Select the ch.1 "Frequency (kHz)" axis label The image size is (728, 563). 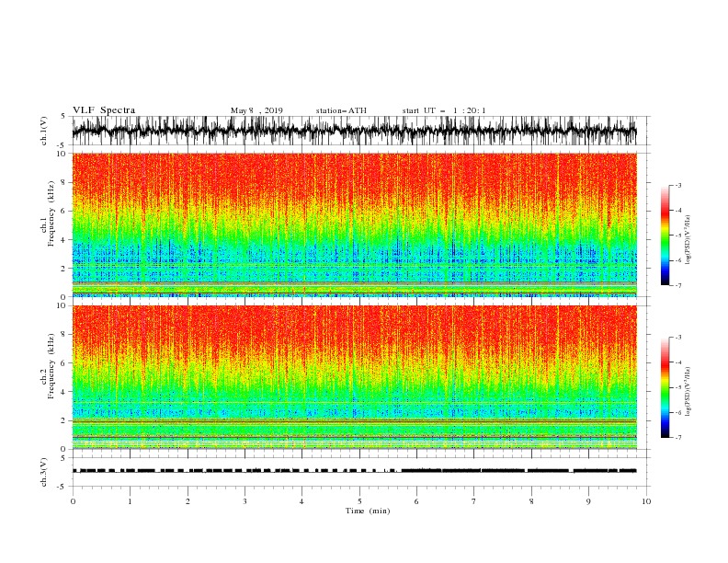pos(51,213)
